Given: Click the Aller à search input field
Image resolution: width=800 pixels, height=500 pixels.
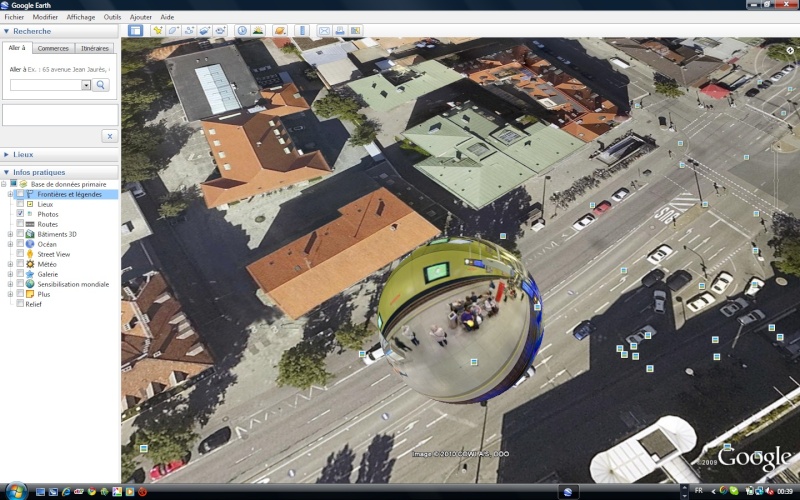Looking at the screenshot, I should point(46,85).
